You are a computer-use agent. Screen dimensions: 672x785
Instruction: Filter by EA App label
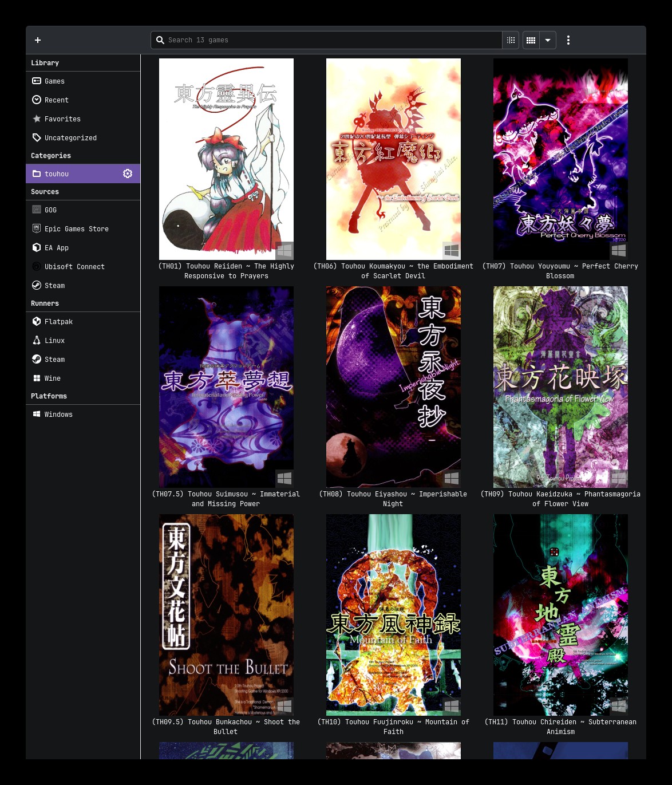[x=57, y=248]
